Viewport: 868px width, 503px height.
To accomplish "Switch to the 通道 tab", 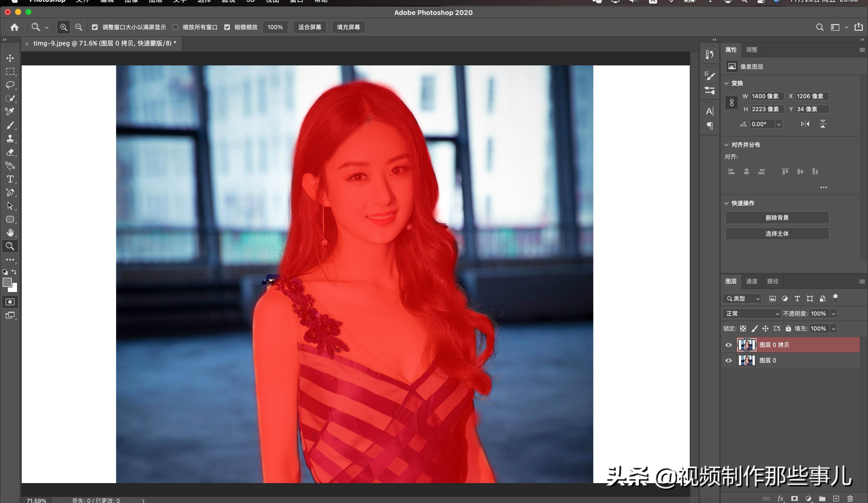I will pos(751,281).
